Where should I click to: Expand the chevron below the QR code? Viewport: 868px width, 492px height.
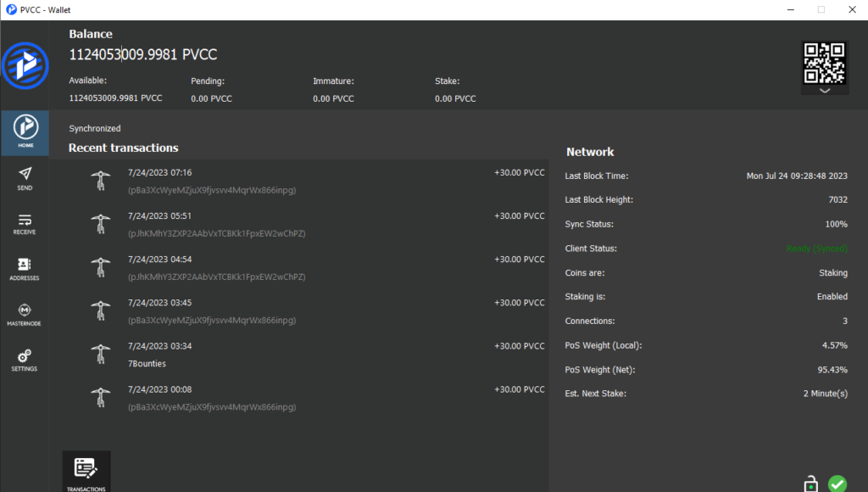pyautogui.click(x=824, y=92)
